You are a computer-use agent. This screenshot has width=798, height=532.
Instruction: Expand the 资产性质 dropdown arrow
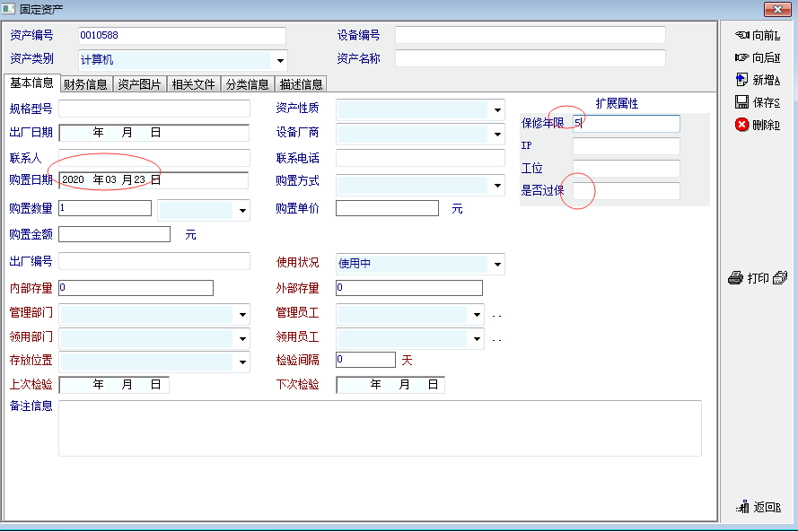coord(497,110)
